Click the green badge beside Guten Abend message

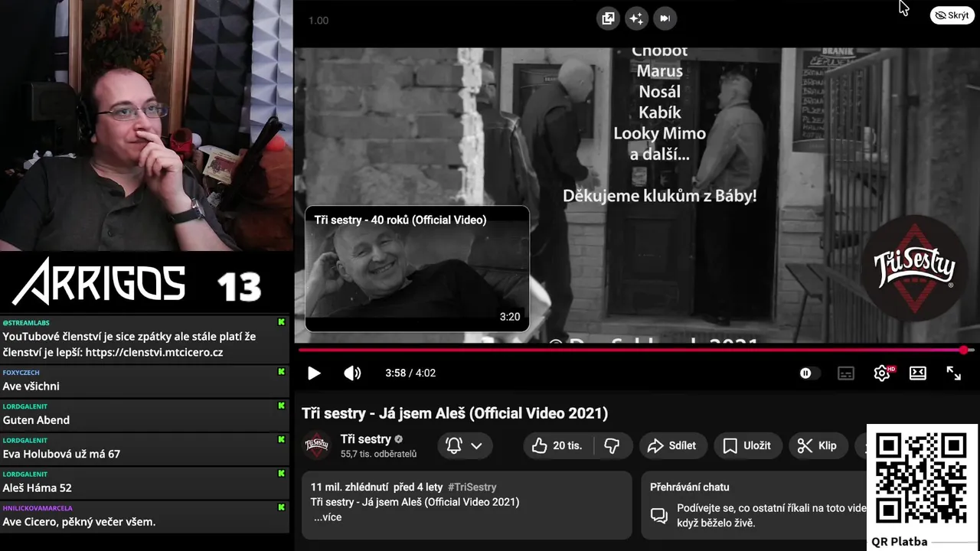(281, 406)
